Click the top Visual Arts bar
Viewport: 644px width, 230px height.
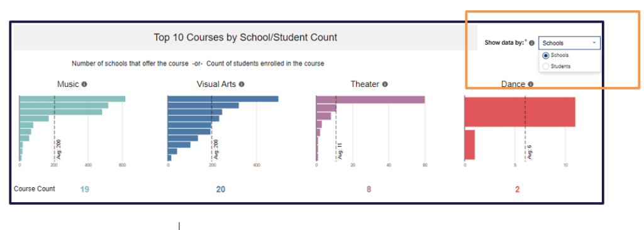pyautogui.click(x=223, y=99)
